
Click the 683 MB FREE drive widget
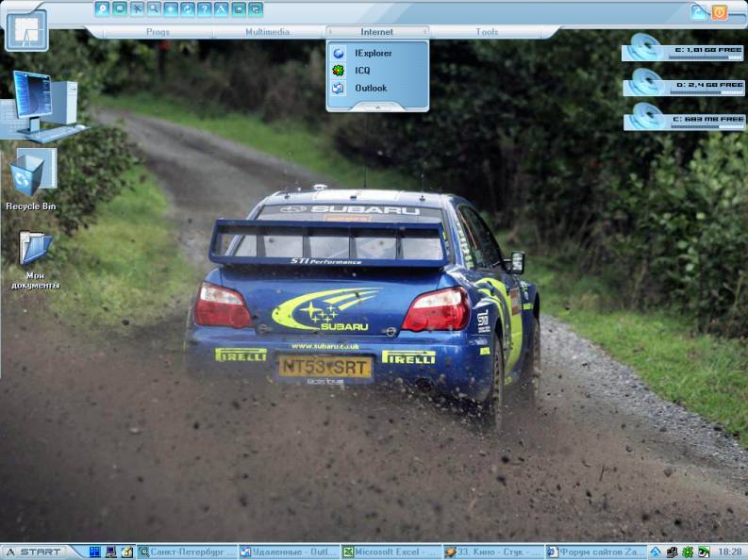coord(685,117)
